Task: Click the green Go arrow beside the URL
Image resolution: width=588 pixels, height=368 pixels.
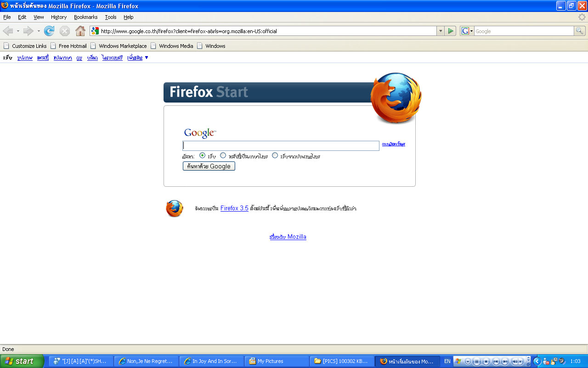Action: point(451,31)
